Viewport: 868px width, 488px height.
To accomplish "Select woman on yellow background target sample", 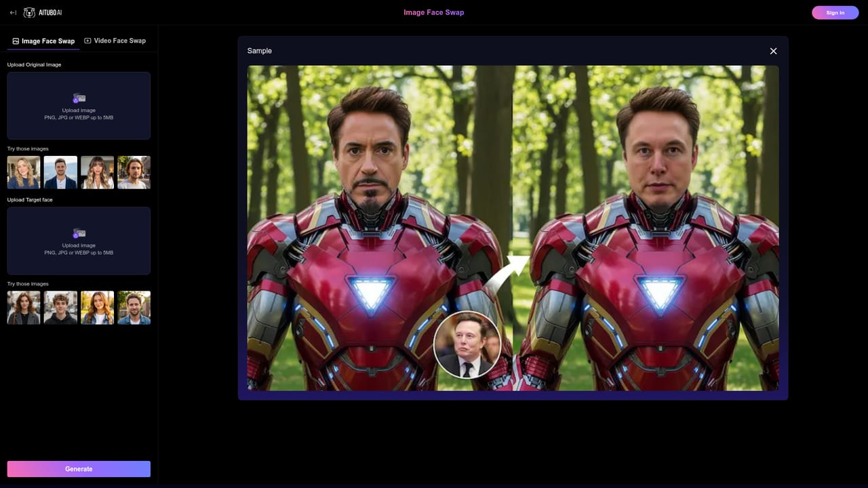I will click(x=97, y=308).
